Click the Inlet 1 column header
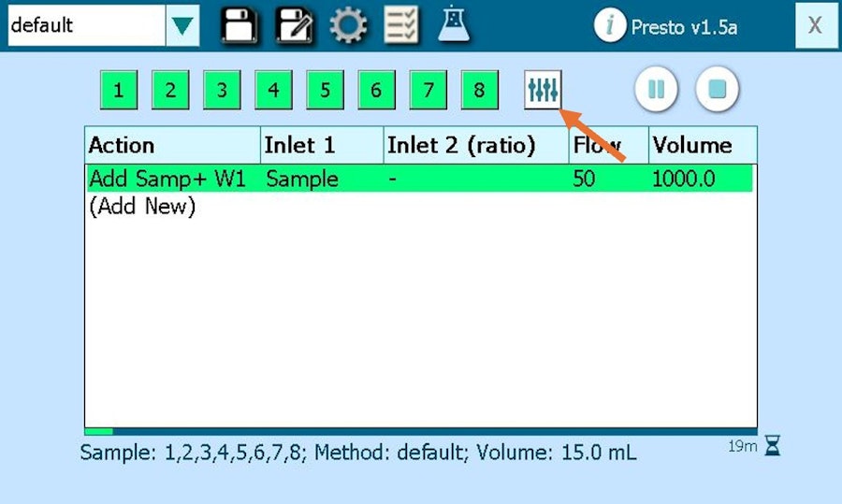The height and width of the screenshot is (504, 842). pyautogui.click(x=322, y=145)
